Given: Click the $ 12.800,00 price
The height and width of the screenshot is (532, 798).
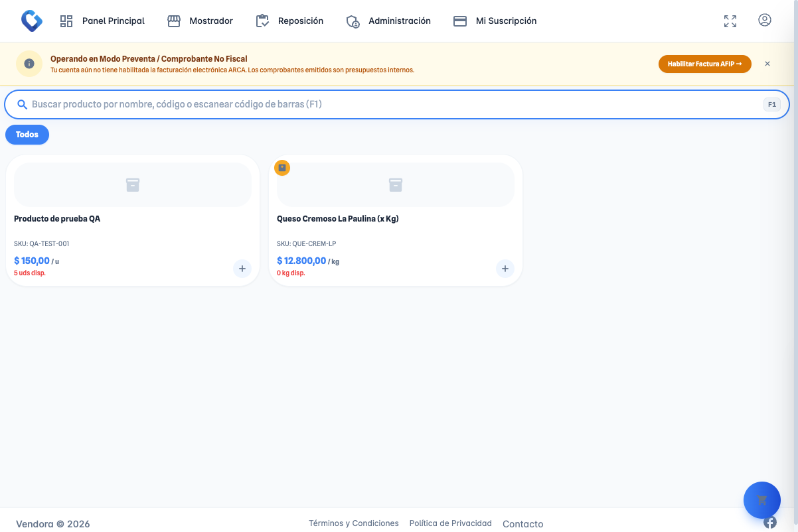Looking at the screenshot, I should (301, 261).
